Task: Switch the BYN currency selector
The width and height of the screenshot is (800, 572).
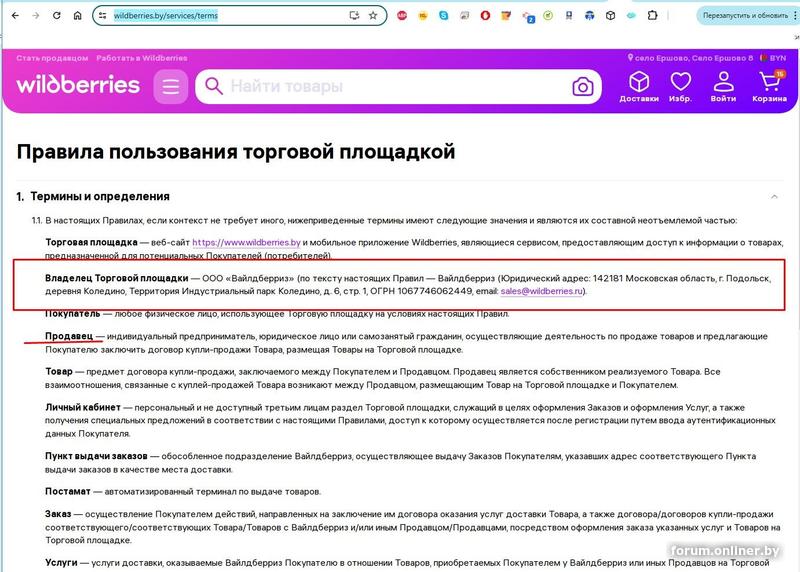Action: pyautogui.click(x=773, y=58)
